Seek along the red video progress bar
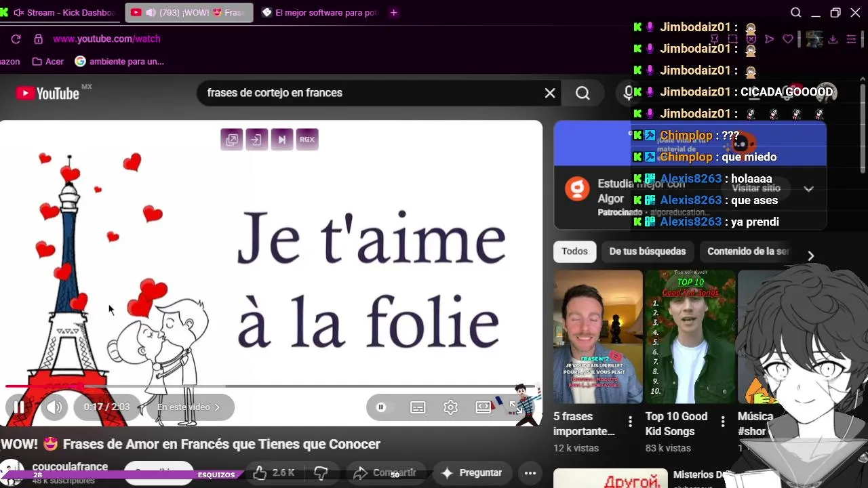The width and height of the screenshot is (868, 488). point(271,386)
